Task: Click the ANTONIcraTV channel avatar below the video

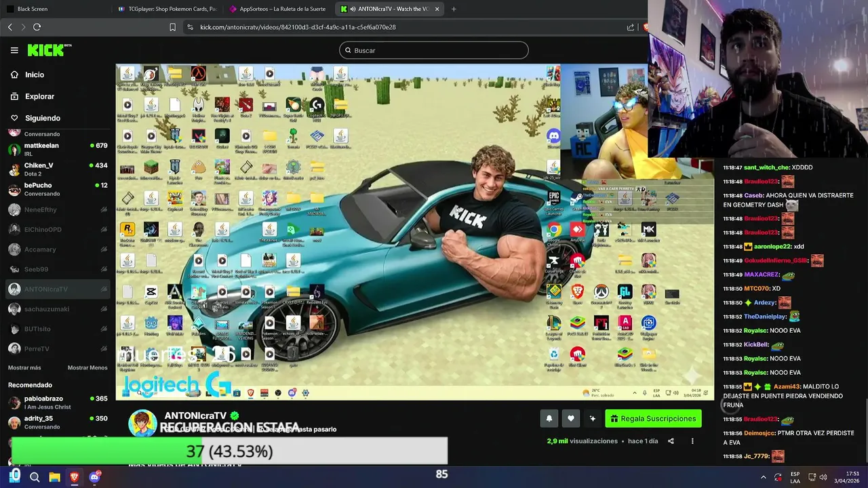Action: (143, 423)
